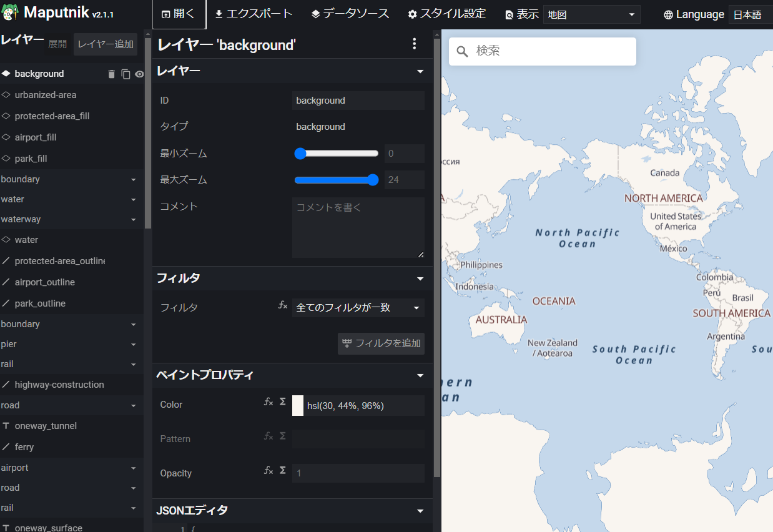Click the Maputnik logo icon
The height and width of the screenshot is (532, 773).
[x=10, y=13]
